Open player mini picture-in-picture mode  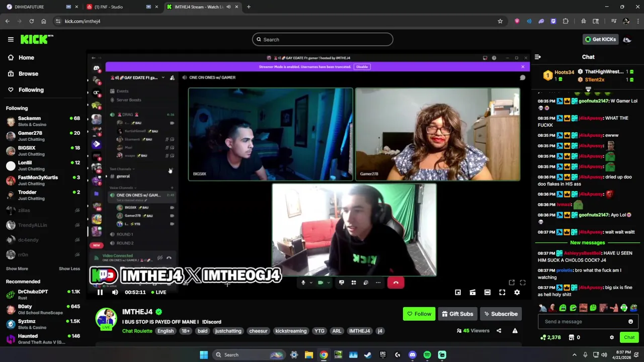pos(458,292)
